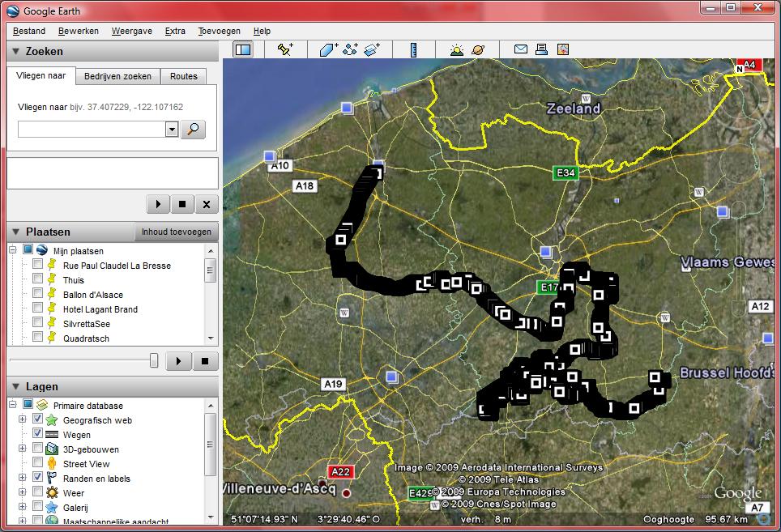The image size is (781, 532).
Task: Collapse the Lagen panel triangle
Action: coord(15,386)
